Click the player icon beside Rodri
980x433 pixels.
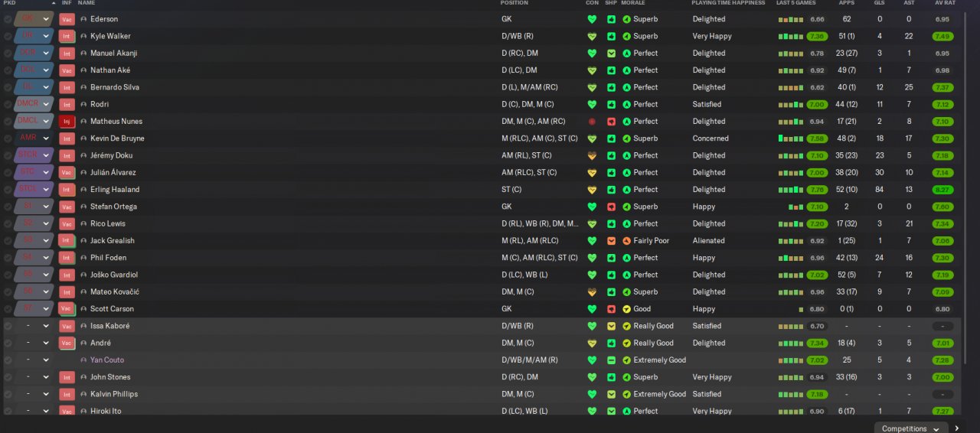click(x=83, y=104)
